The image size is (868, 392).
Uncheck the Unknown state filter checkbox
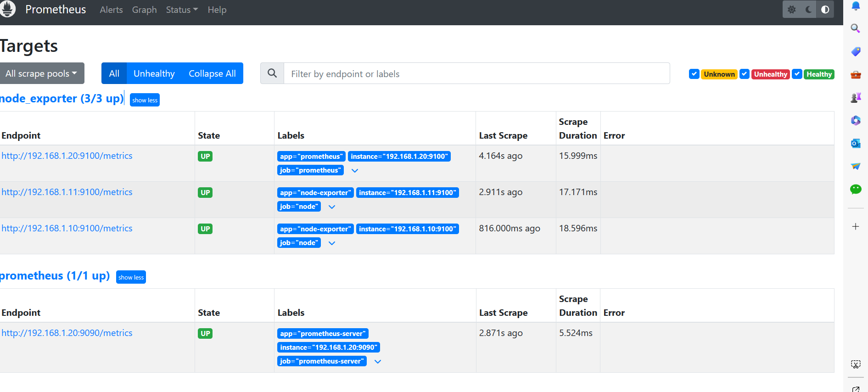point(694,74)
